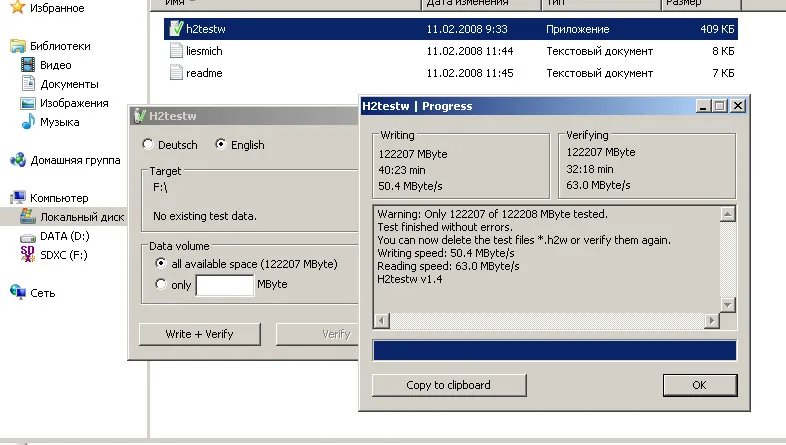The width and height of the screenshot is (786, 445).
Task: Open Избранное in navigation pane
Action: (57, 8)
